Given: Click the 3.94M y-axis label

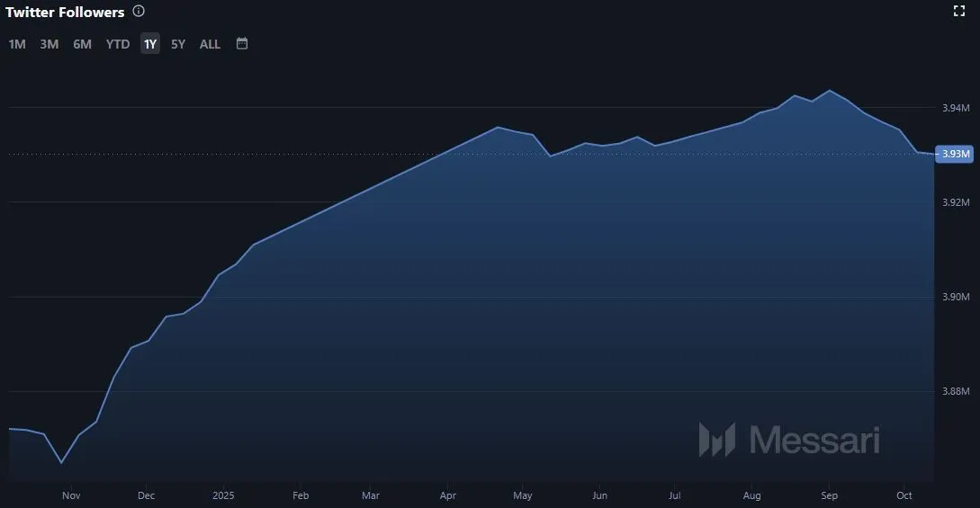Looking at the screenshot, I should 956,108.
